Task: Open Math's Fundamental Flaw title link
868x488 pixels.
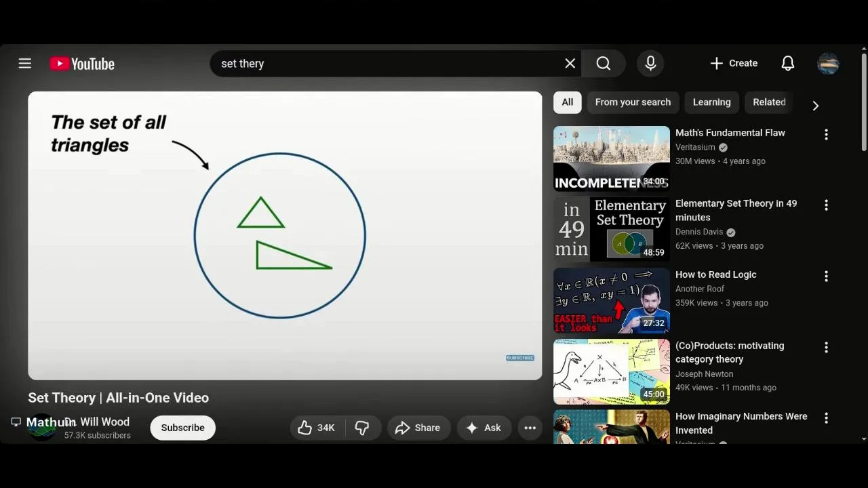Action: (730, 133)
